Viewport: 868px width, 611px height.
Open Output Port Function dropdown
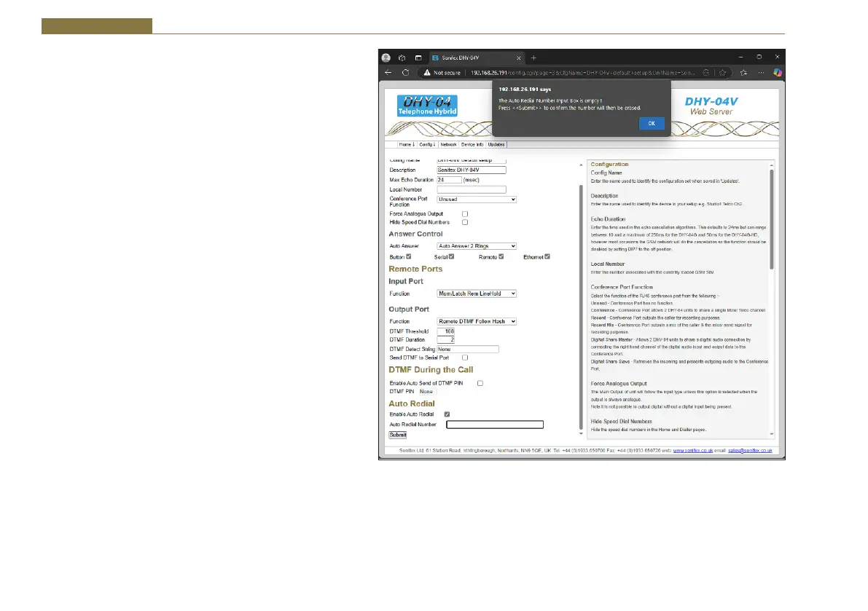[476, 321]
